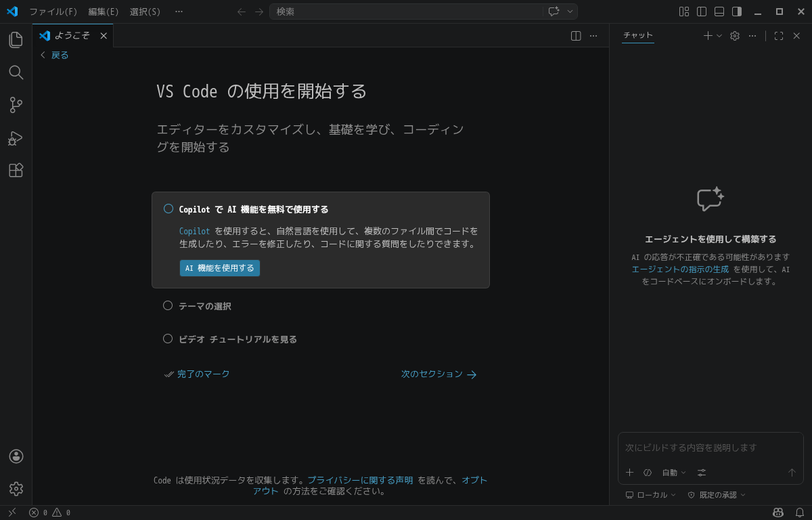Screen dimensions: 812x520
Task: Open the 既定の承認 approval dropdown
Action: pyautogui.click(x=717, y=495)
